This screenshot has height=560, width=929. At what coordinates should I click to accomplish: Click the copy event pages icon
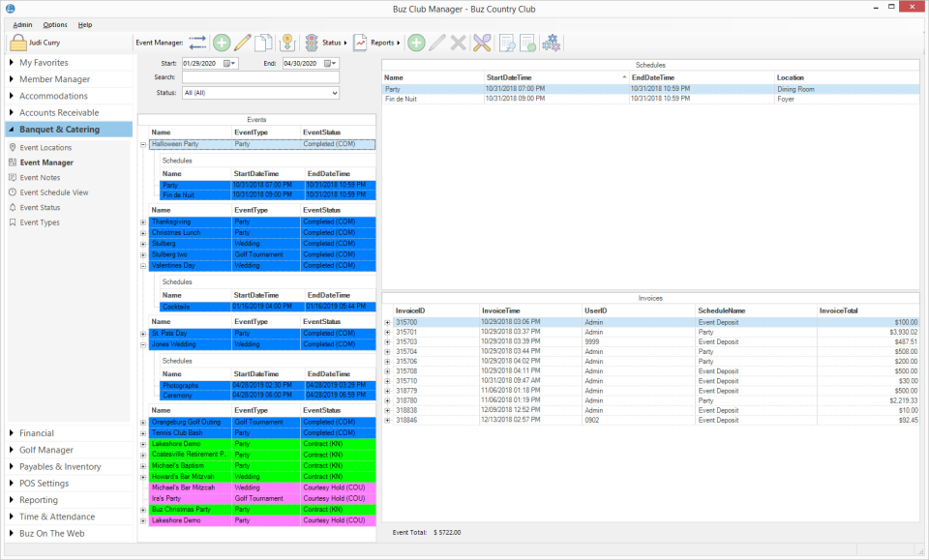(262, 43)
